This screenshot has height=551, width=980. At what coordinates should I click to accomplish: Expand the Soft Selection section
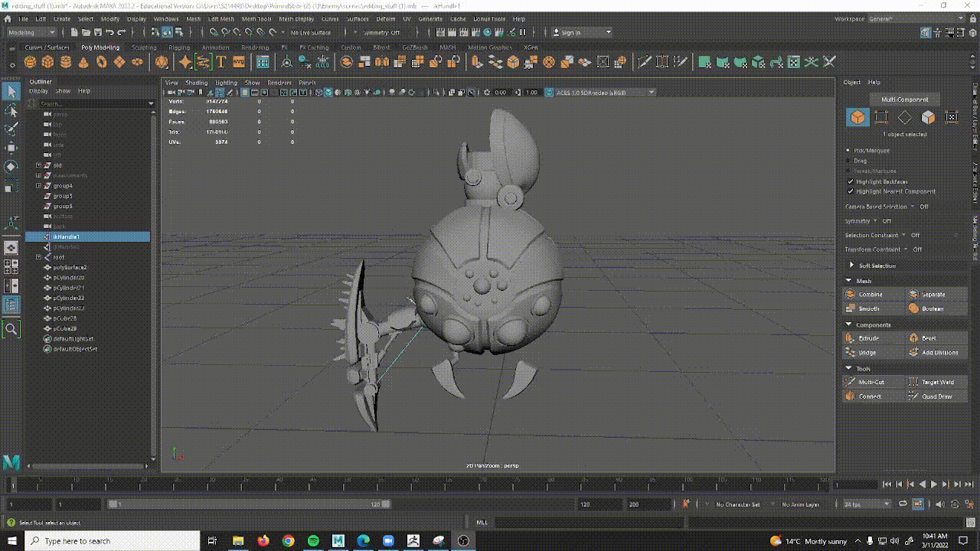851,266
